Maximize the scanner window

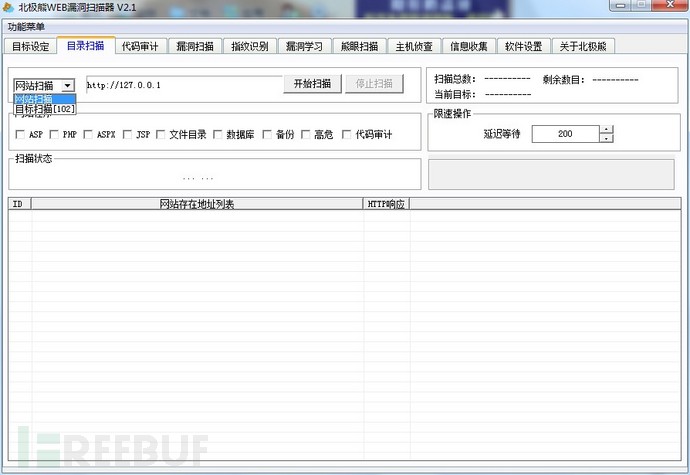[x=642, y=5]
